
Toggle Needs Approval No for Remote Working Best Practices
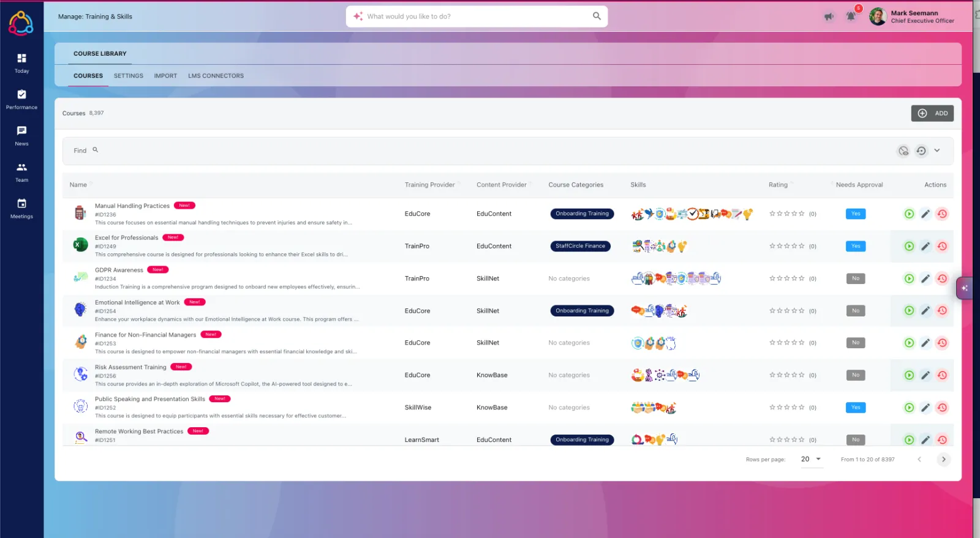click(x=856, y=439)
